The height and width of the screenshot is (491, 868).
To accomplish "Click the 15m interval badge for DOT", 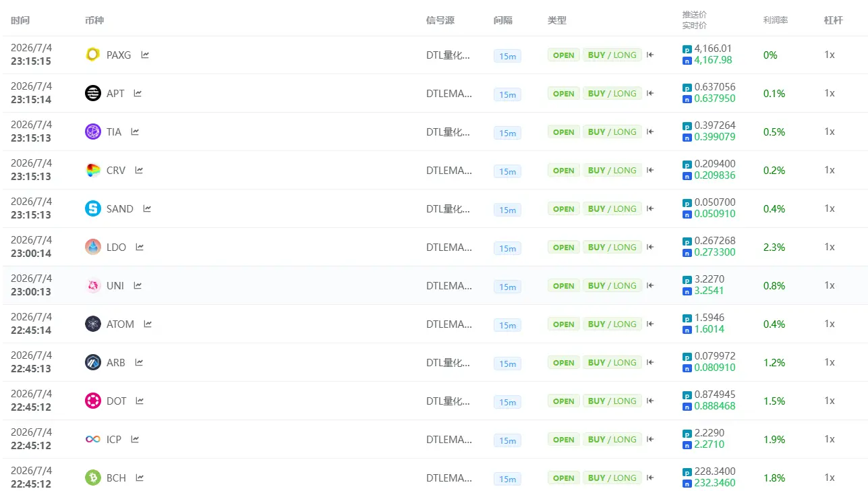I will (507, 402).
